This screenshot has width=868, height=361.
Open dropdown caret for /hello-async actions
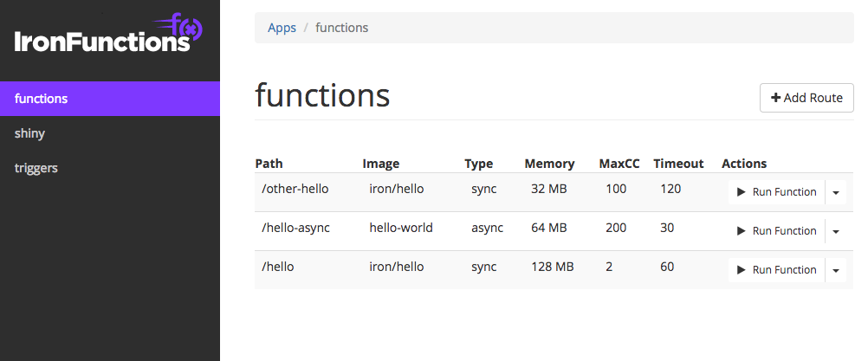[836, 231]
